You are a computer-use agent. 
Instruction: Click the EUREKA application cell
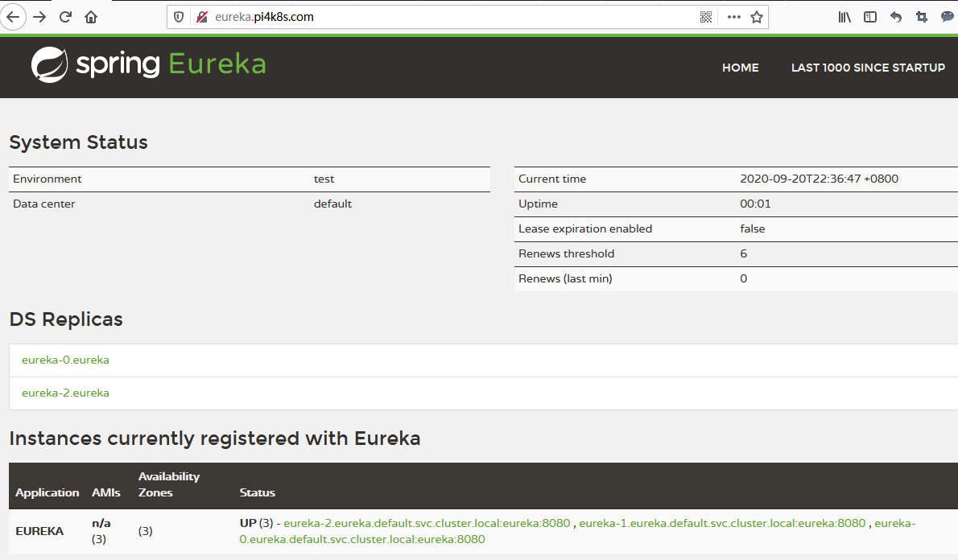click(x=39, y=531)
